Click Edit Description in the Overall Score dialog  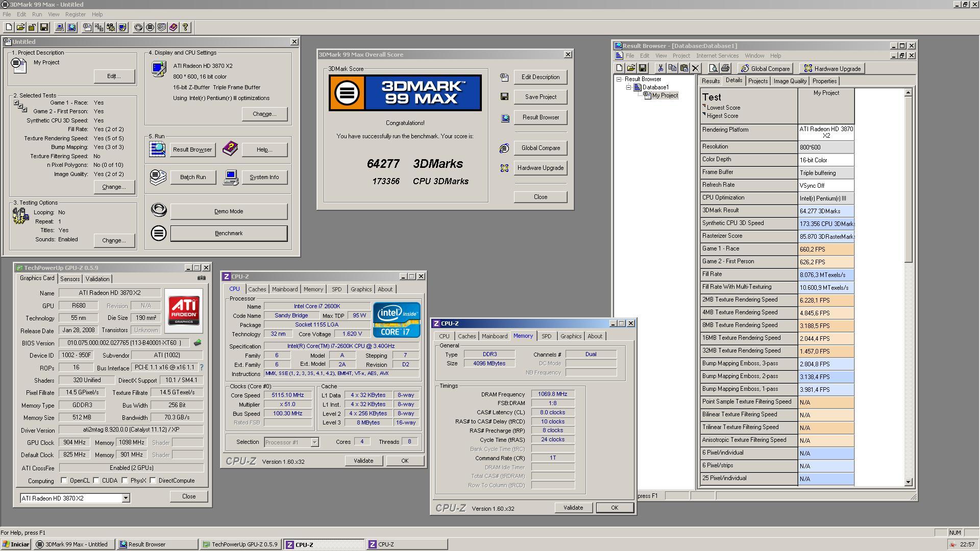pos(541,77)
